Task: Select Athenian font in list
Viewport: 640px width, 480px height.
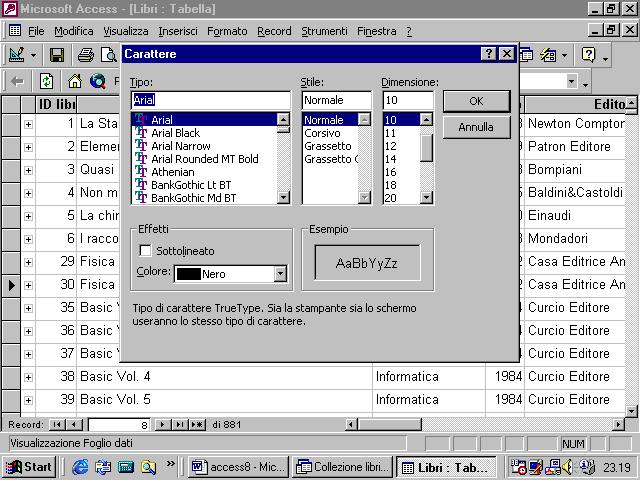Action: pyautogui.click(x=173, y=172)
